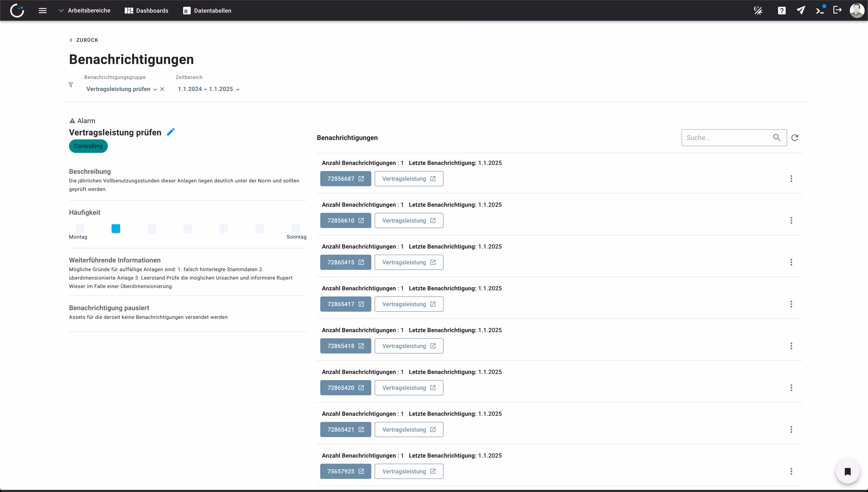
Task: Toggle the Sonntag frequency square
Action: tap(296, 228)
